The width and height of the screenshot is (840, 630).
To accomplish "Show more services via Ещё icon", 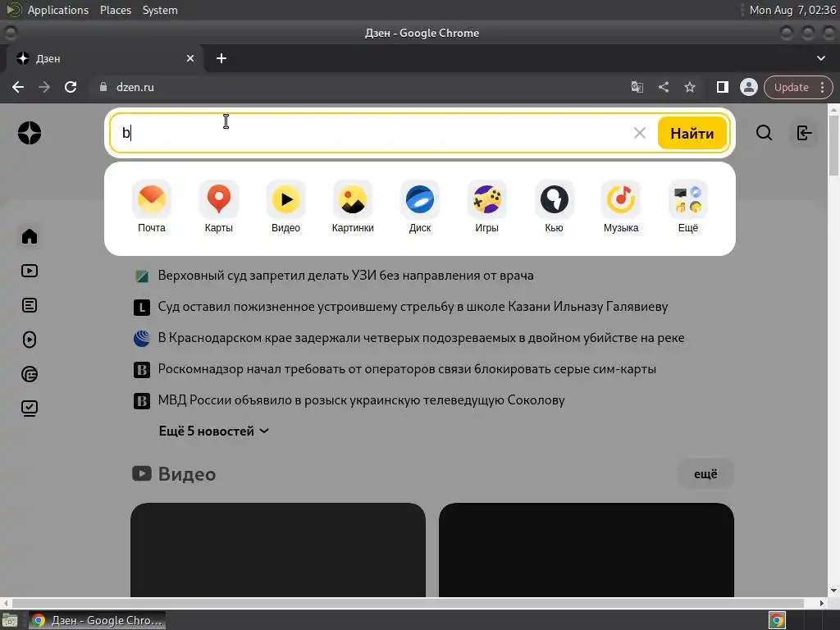I will coord(688,206).
